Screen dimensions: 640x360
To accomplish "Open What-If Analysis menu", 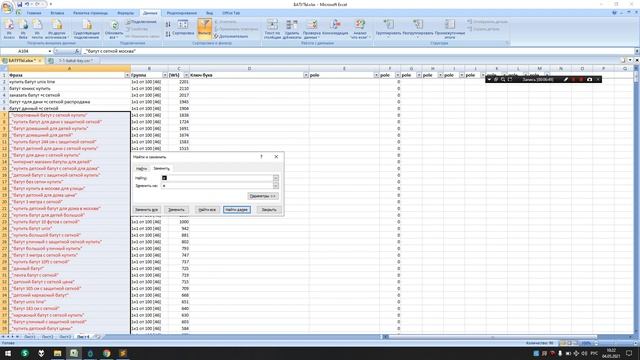I will pyautogui.click(x=360, y=29).
